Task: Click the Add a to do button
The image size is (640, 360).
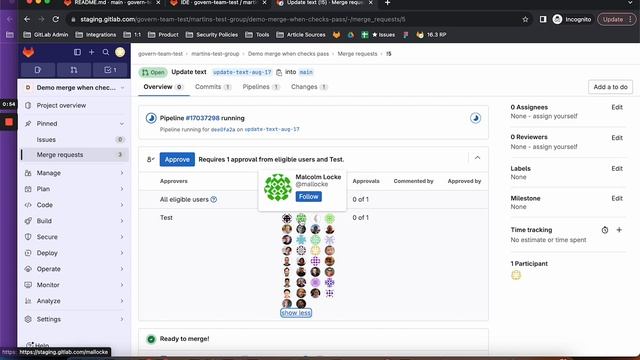Action: coord(610,87)
